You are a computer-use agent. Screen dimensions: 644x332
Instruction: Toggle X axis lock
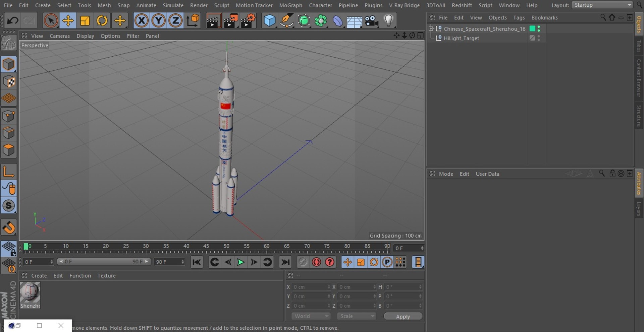(142, 21)
